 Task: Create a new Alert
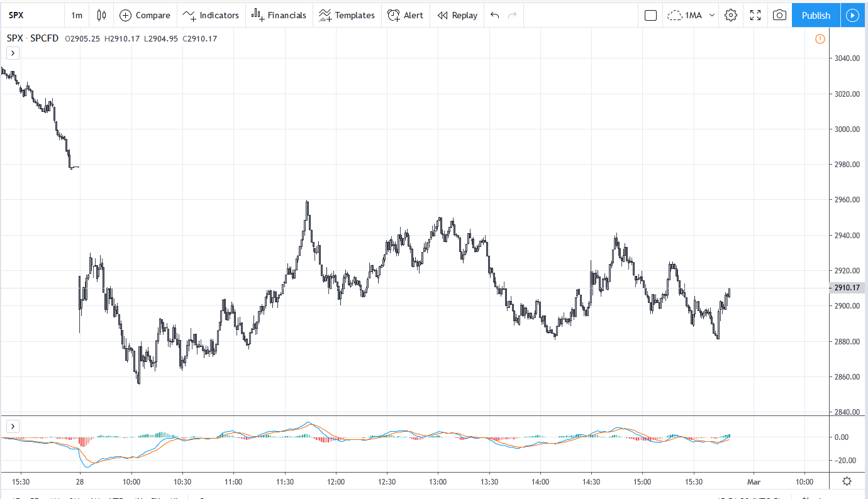(x=405, y=15)
